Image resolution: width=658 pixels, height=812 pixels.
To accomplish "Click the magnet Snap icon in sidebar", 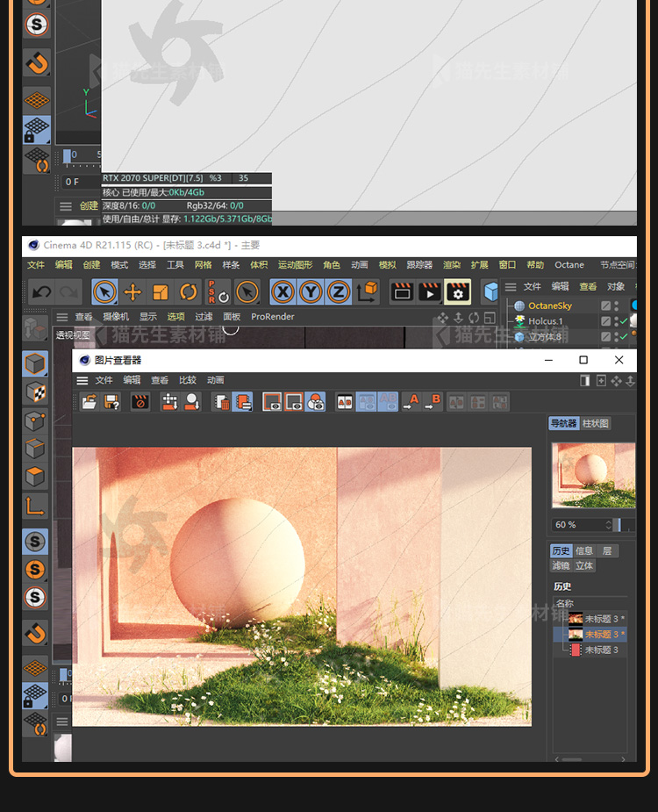I will click(35, 632).
